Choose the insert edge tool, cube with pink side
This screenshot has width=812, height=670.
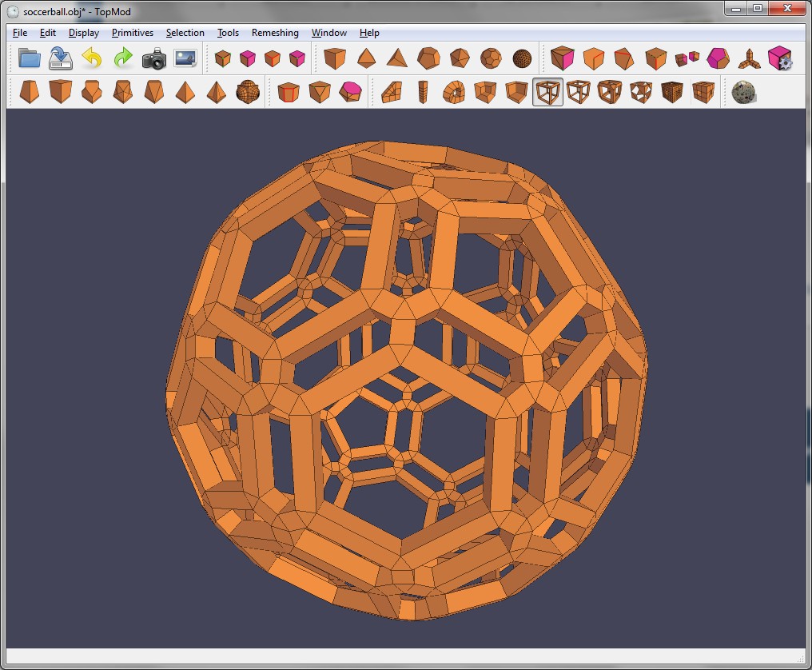click(563, 58)
